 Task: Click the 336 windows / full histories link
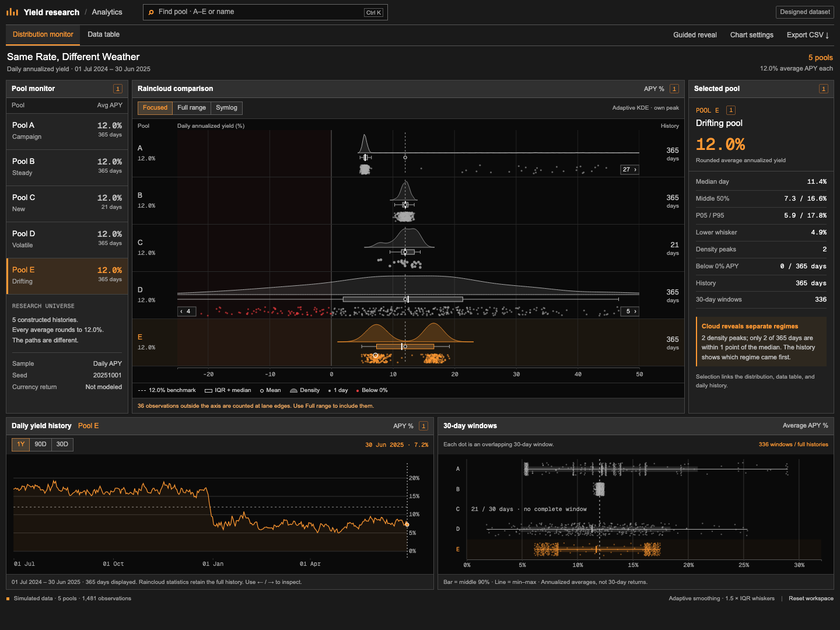pyautogui.click(x=793, y=444)
